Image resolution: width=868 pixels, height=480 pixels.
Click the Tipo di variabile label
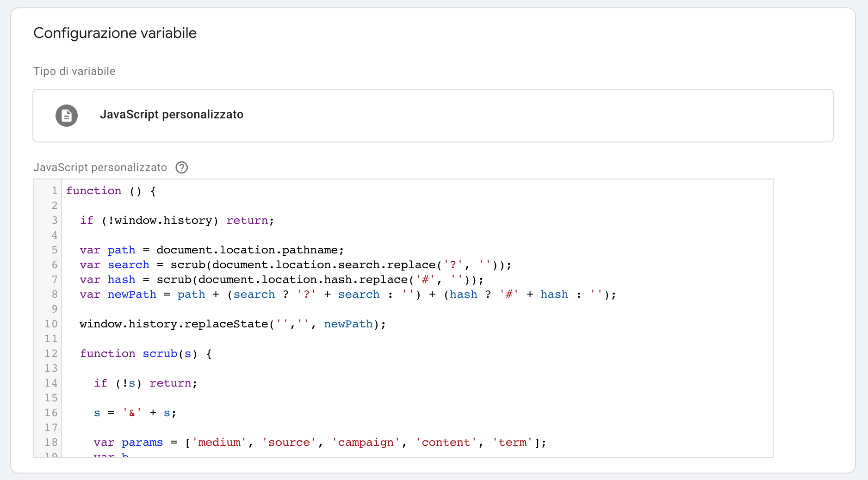pyautogui.click(x=74, y=71)
